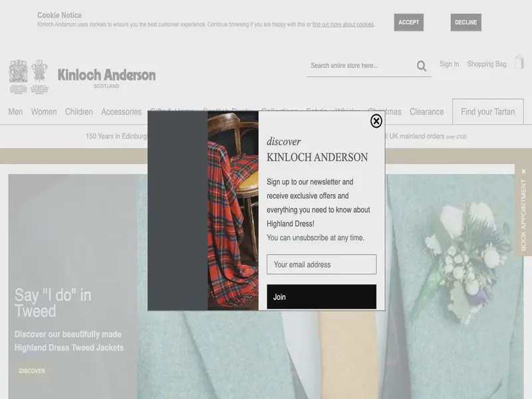Screen dimensions: 532x399
Task: Click the Discover button on tweed banner
Action: coord(32,371)
